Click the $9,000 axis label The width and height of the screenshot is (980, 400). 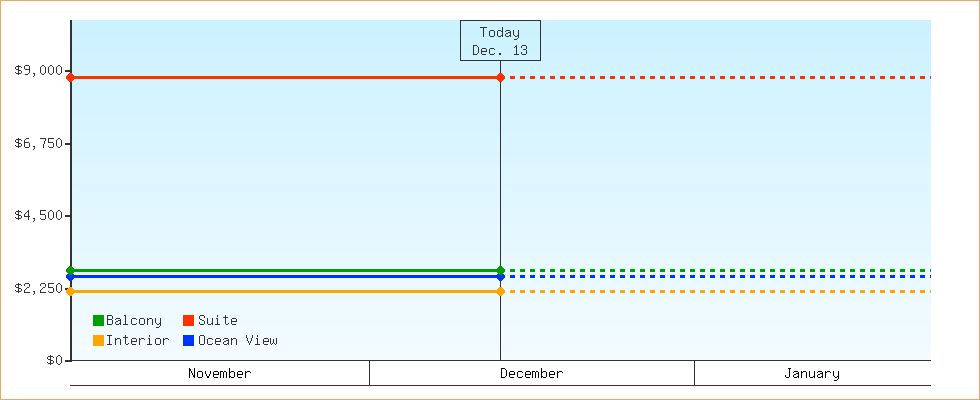[x=39, y=70]
